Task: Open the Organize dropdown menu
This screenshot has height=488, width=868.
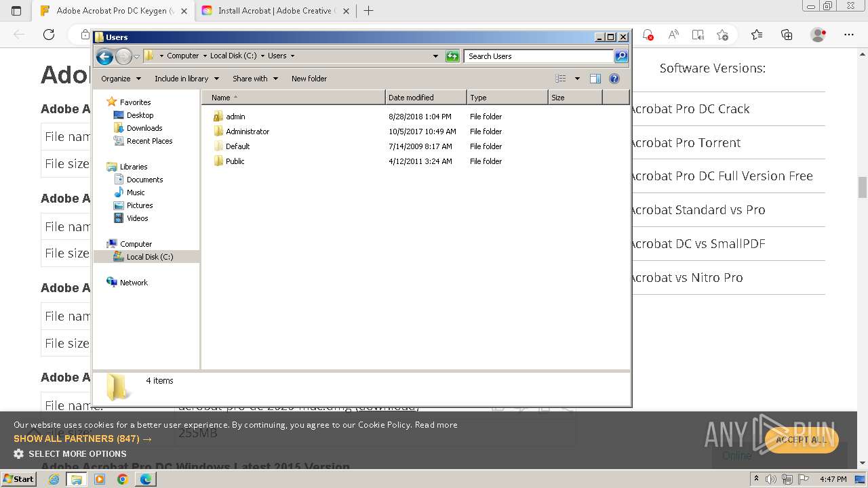Action: click(121, 79)
